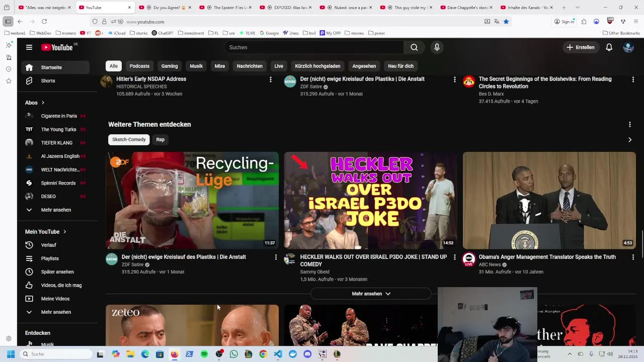Select the Podcasts filter chip

point(139,66)
